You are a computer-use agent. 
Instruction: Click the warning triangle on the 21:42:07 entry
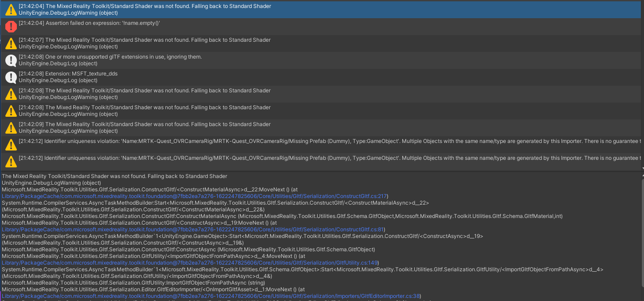[11, 43]
